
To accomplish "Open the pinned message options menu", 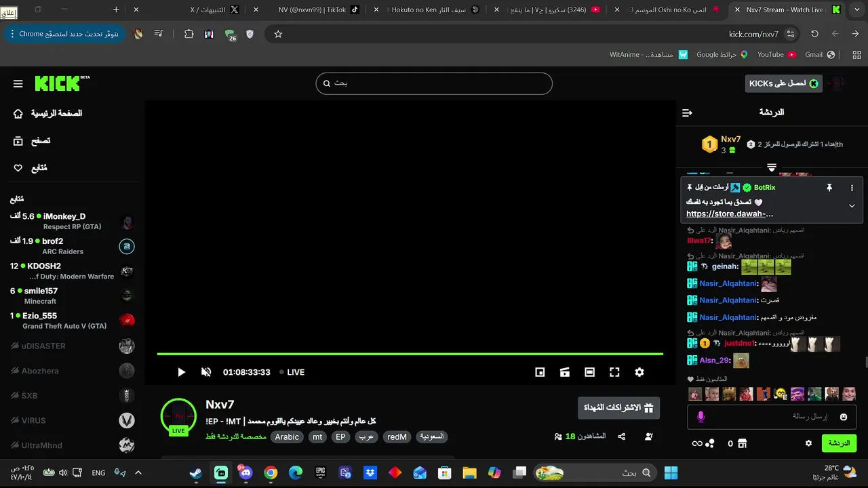I will 852,188.
